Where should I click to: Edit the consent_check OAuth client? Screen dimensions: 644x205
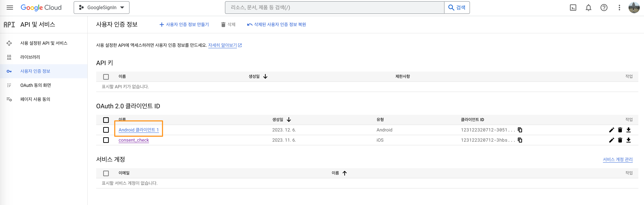coord(612,140)
